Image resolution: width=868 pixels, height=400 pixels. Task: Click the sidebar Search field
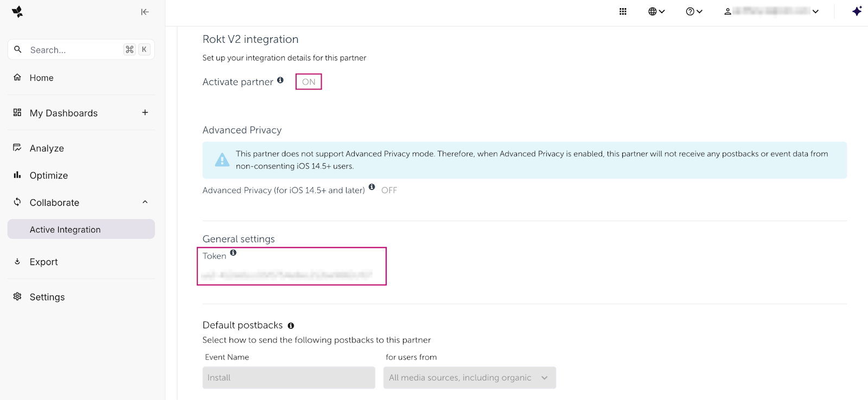point(73,50)
